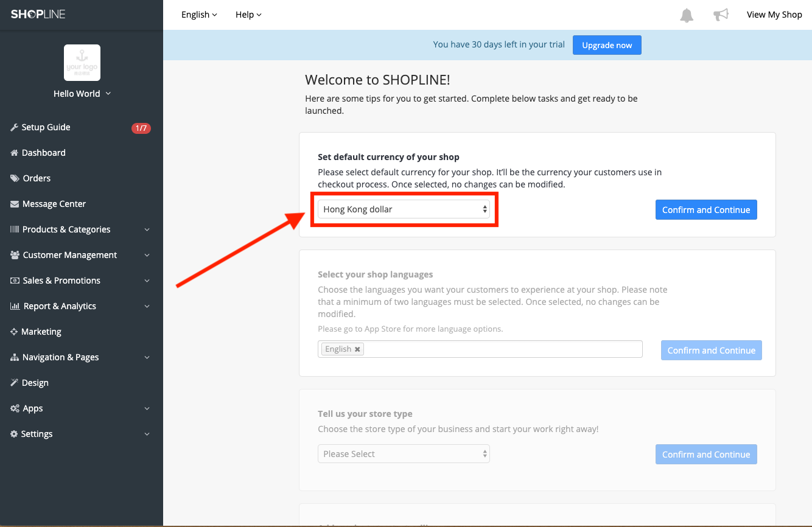Click 'Set default currency of your shop' heading
Image resolution: width=812 pixels, height=527 pixels.
pyautogui.click(x=388, y=157)
